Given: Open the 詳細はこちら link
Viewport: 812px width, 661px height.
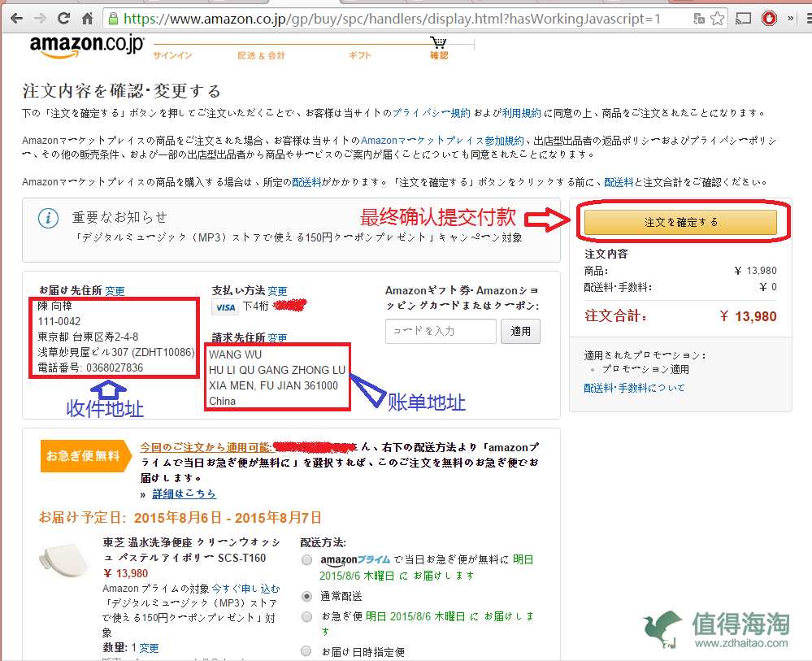Looking at the screenshot, I should (x=184, y=494).
